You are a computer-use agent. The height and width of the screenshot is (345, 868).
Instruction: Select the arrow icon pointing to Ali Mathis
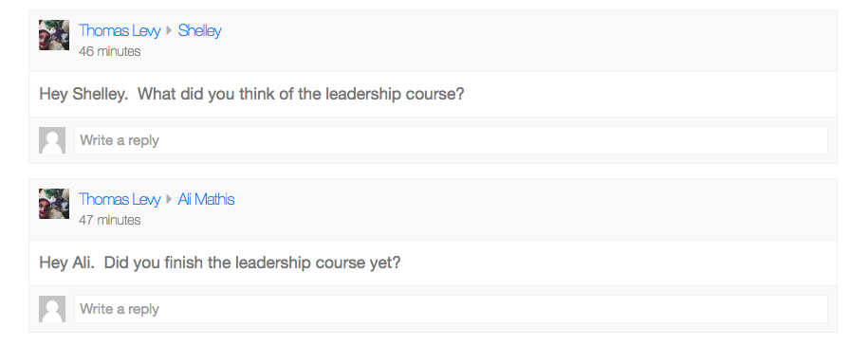(170, 200)
